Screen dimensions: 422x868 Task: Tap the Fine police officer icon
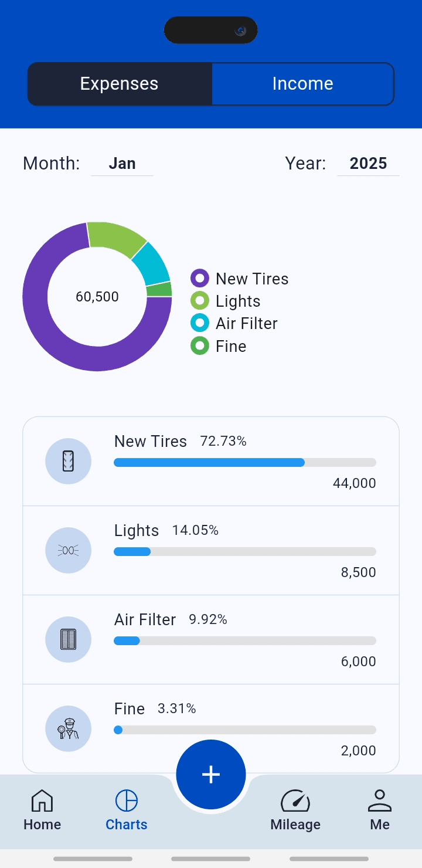tap(68, 728)
